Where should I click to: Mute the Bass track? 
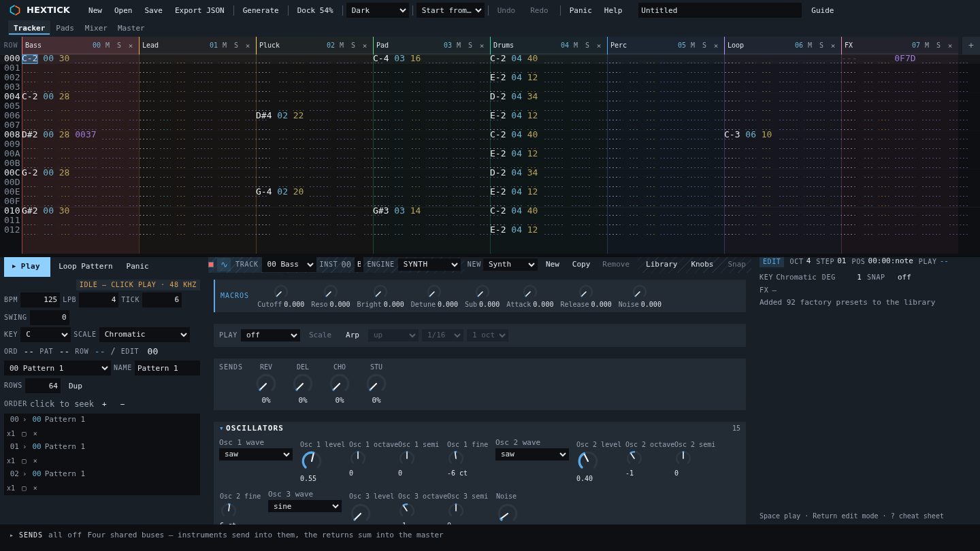pos(108,46)
